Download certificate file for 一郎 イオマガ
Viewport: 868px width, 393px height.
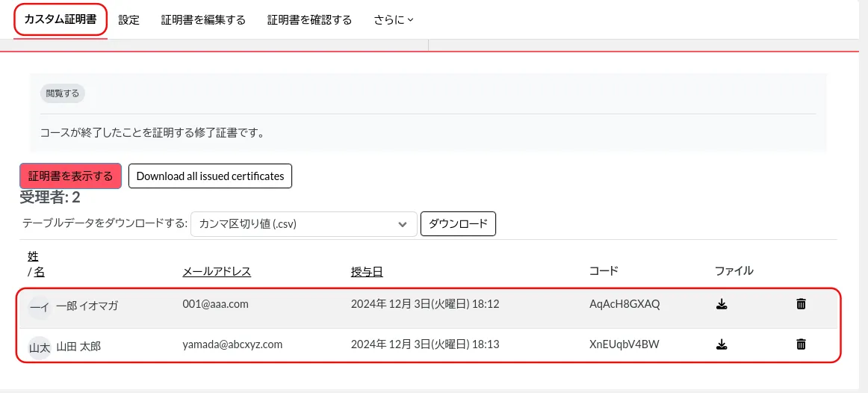(722, 304)
